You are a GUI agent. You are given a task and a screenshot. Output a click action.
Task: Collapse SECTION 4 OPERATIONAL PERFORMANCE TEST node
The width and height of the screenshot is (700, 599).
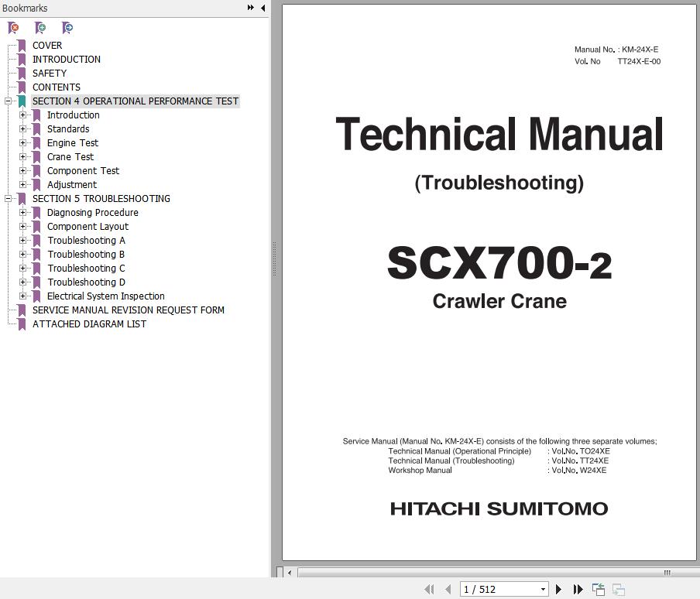pos(9,101)
